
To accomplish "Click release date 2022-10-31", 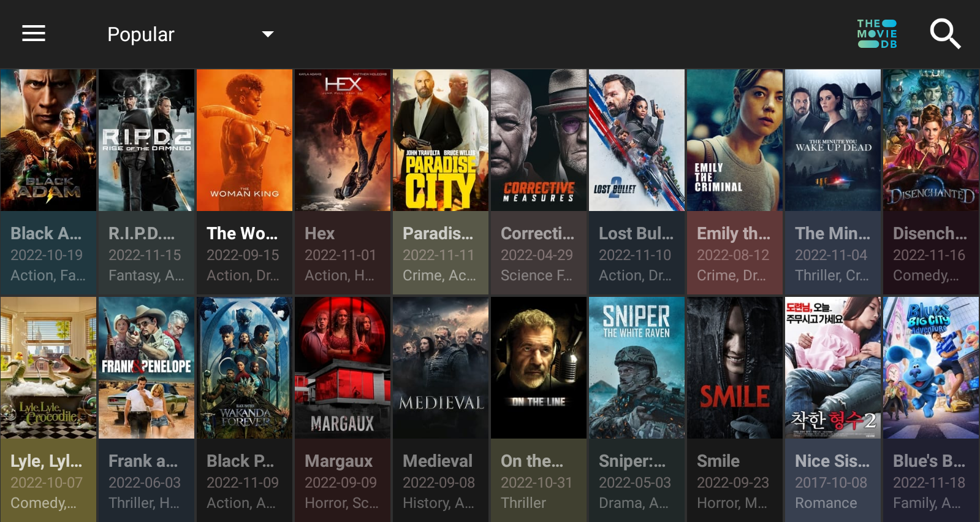I will [536, 483].
